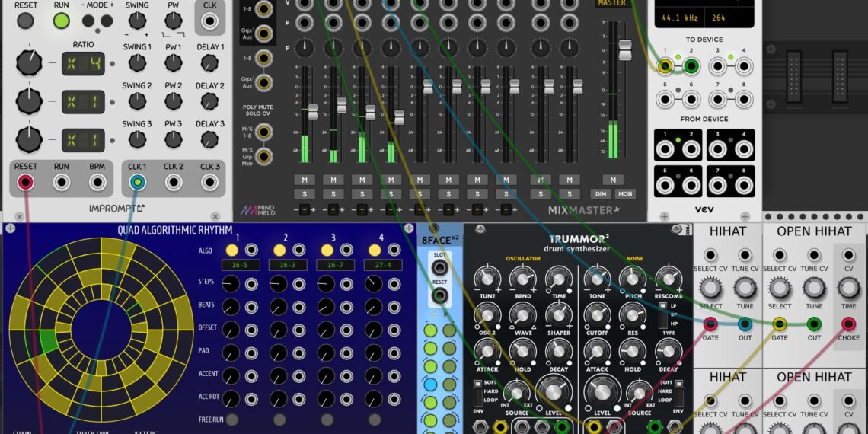Click the 27-4 algorithm display of channel 4
The width and height of the screenshot is (868, 434).
[385, 265]
